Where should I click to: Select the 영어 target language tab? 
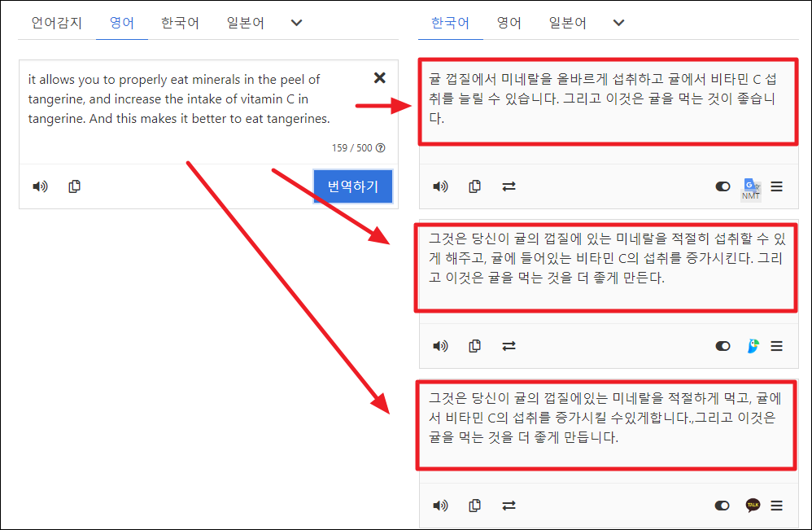509,23
